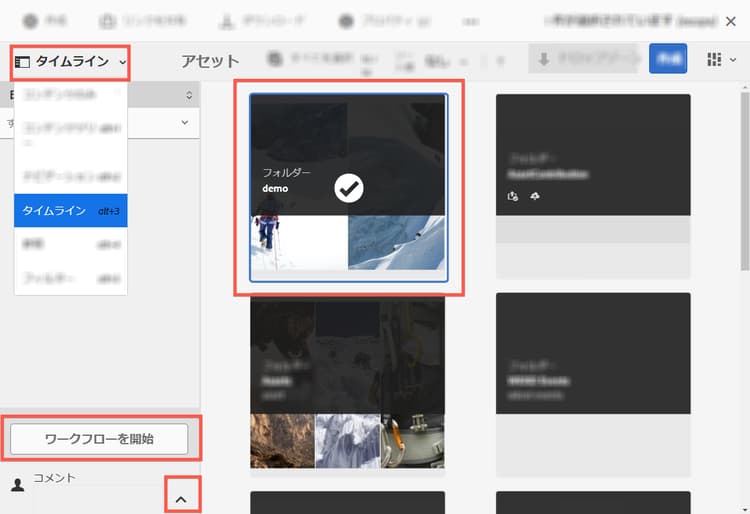
Task: Click the blue button in the asset toolbar
Action: (668, 59)
